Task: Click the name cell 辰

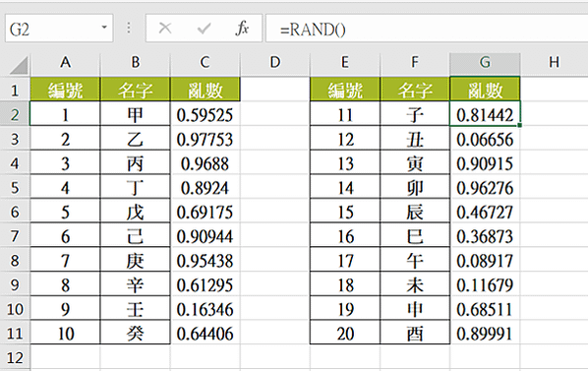Action: [x=415, y=212]
